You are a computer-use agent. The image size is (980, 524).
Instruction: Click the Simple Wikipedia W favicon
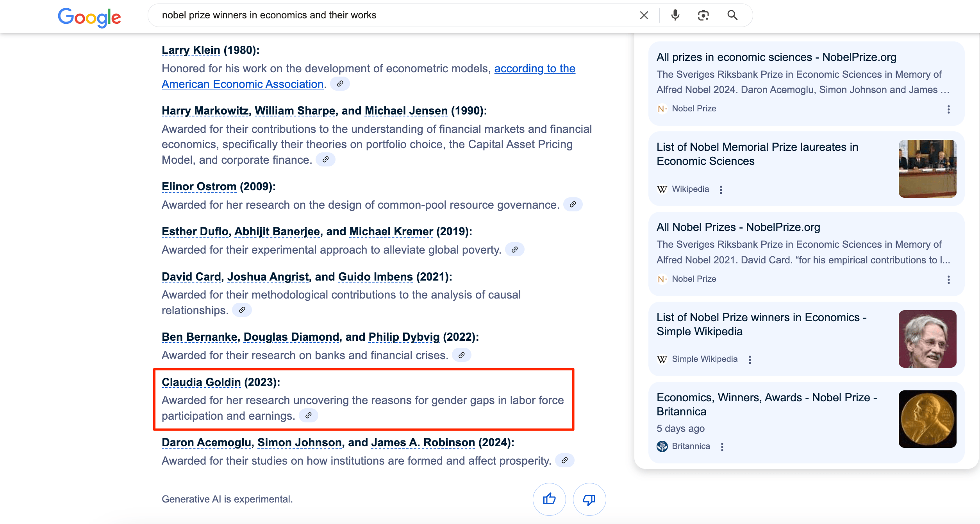click(x=662, y=359)
